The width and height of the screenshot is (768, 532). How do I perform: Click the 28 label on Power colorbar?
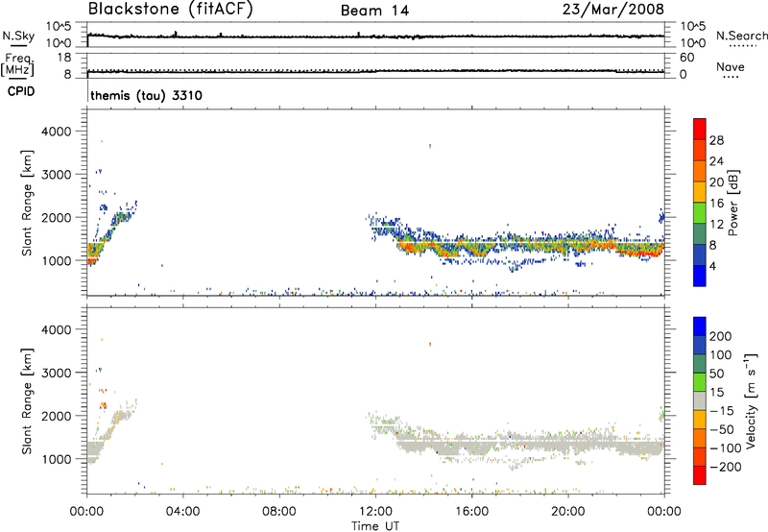coord(716,140)
